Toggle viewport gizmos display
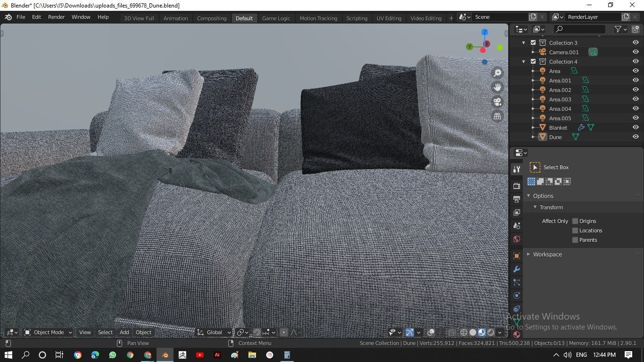The height and width of the screenshot is (362, 644). (x=410, y=332)
